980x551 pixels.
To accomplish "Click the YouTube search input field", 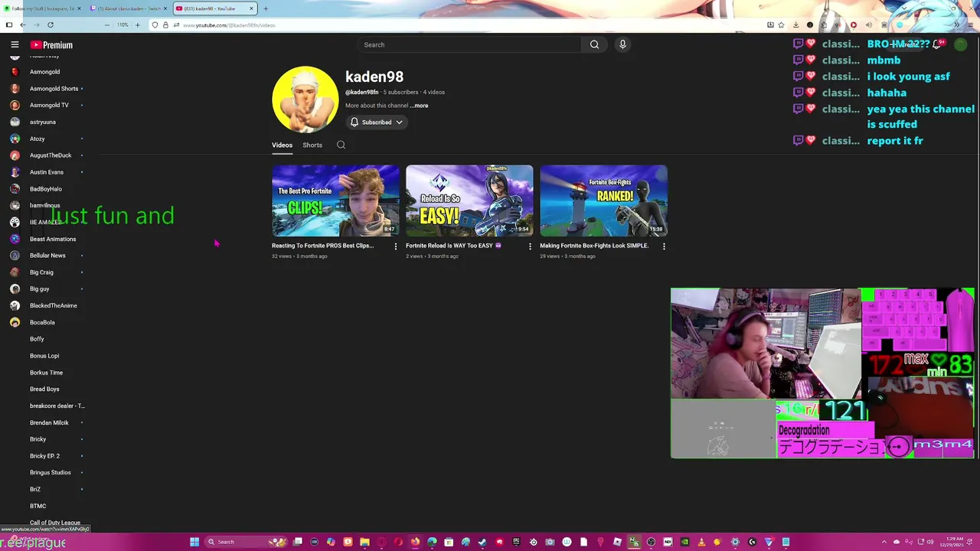I will coord(469,44).
